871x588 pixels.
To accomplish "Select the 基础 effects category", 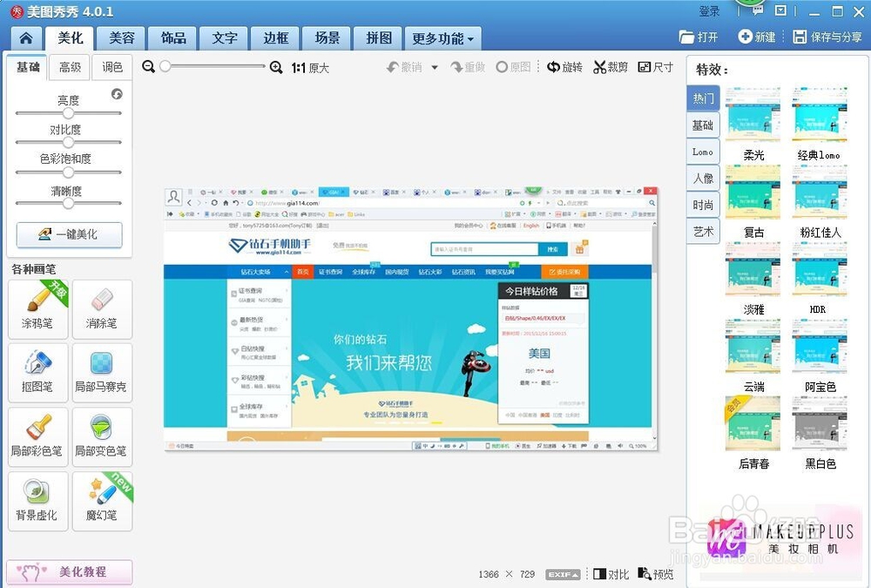I will [703, 125].
